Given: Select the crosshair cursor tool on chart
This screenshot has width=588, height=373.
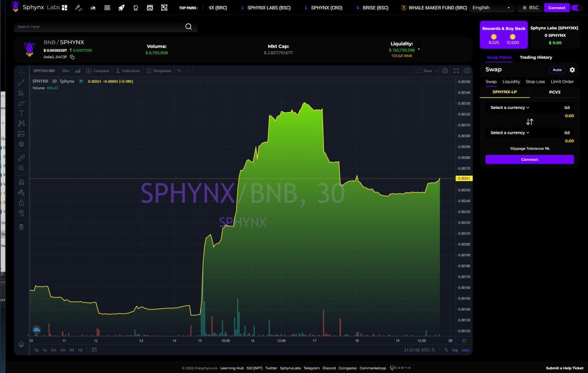Looking at the screenshot, I should 21,72.
